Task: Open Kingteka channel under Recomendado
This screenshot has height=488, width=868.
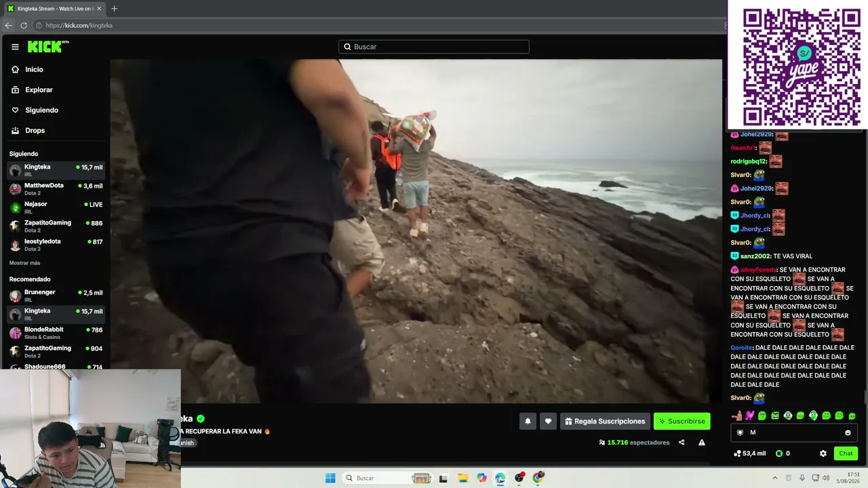Action: [x=56, y=314]
